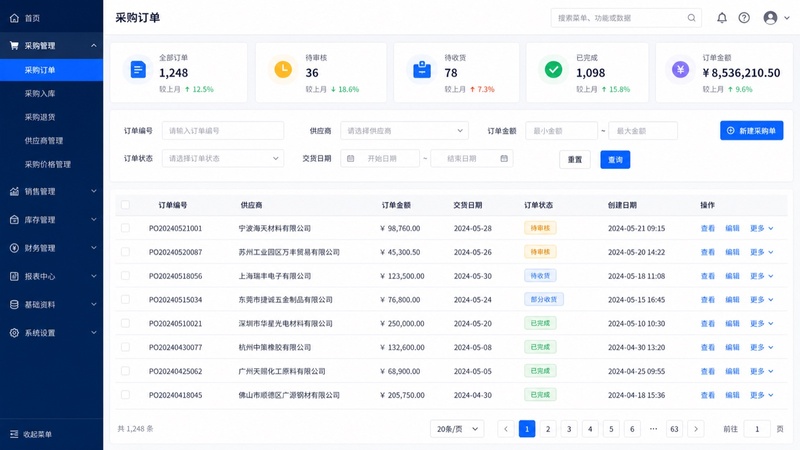Image resolution: width=800 pixels, height=450 pixels.
Task: Click the 重置 reset button
Action: [575, 160]
